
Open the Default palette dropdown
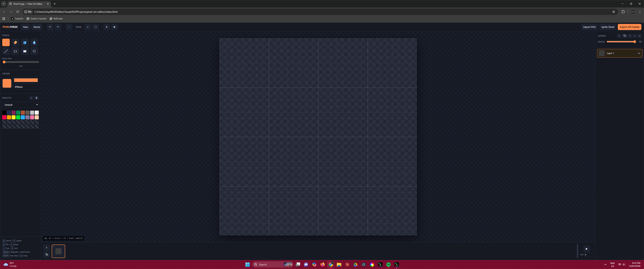click(21, 105)
